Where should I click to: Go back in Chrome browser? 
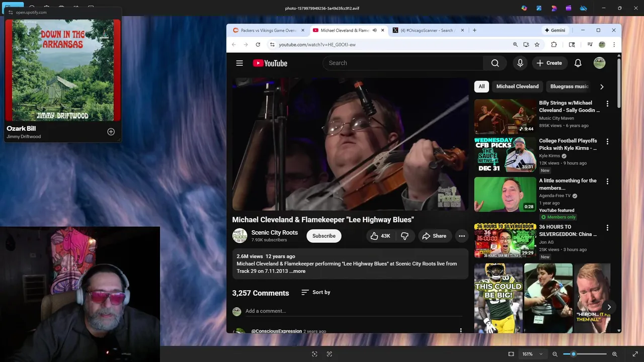[x=233, y=44]
